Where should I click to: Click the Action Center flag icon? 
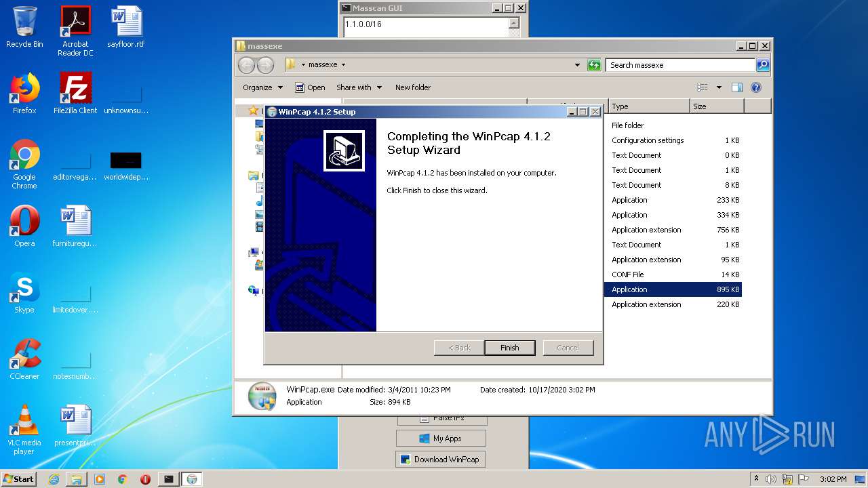[x=804, y=479]
